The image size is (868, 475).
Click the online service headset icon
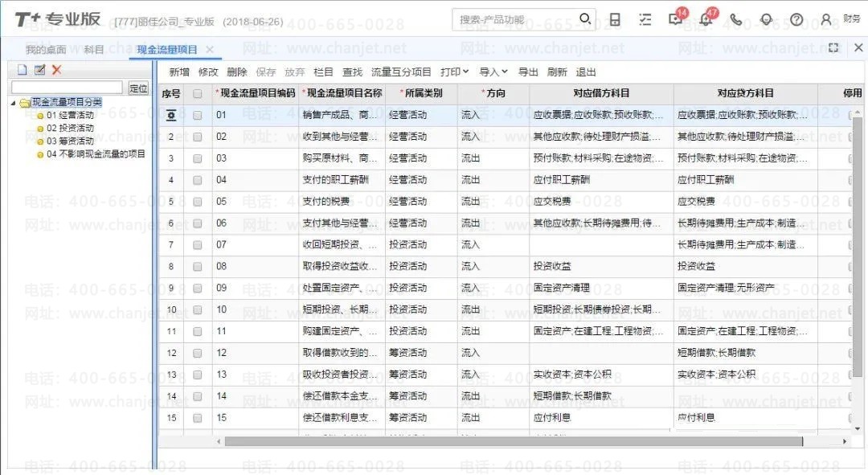click(x=766, y=19)
